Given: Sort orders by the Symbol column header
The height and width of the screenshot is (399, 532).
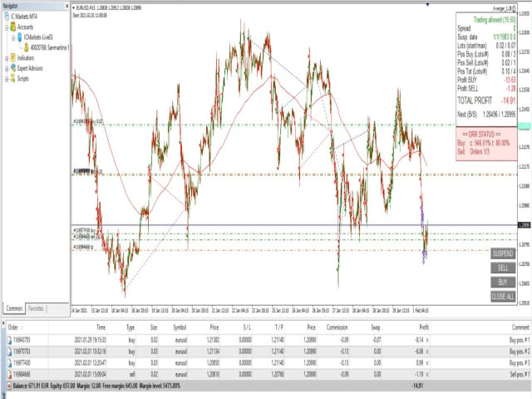Looking at the screenshot, I should pos(180,328).
